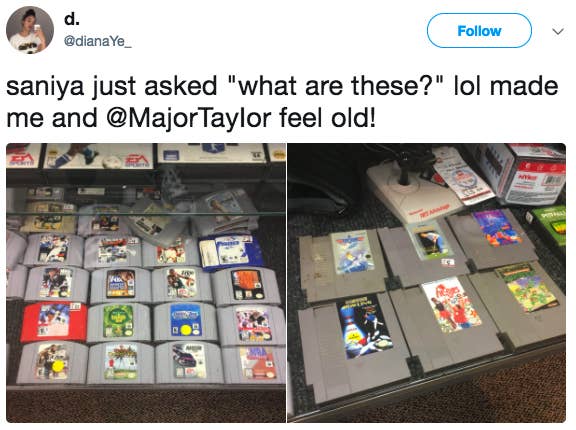
Task: Open the left photo of N64 cartridges
Action: pos(146,283)
